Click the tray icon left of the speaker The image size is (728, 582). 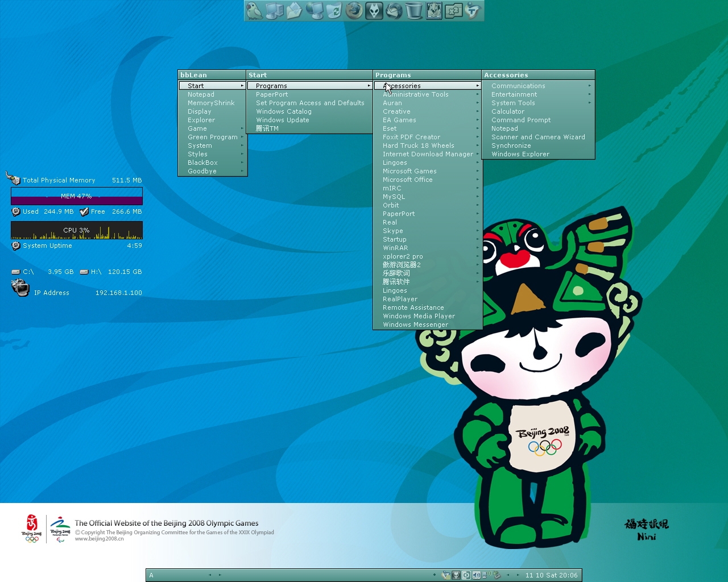(x=466, y=575)
